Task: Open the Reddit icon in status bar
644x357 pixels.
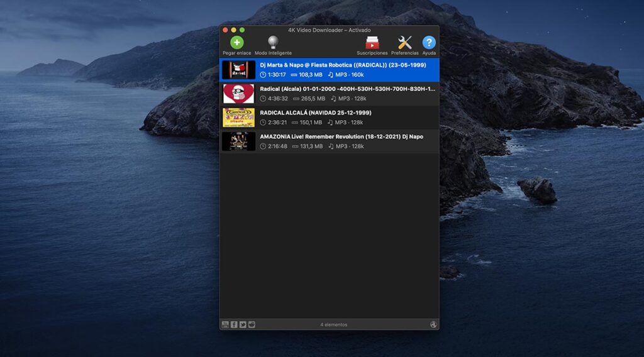Action: click(252, 324)
